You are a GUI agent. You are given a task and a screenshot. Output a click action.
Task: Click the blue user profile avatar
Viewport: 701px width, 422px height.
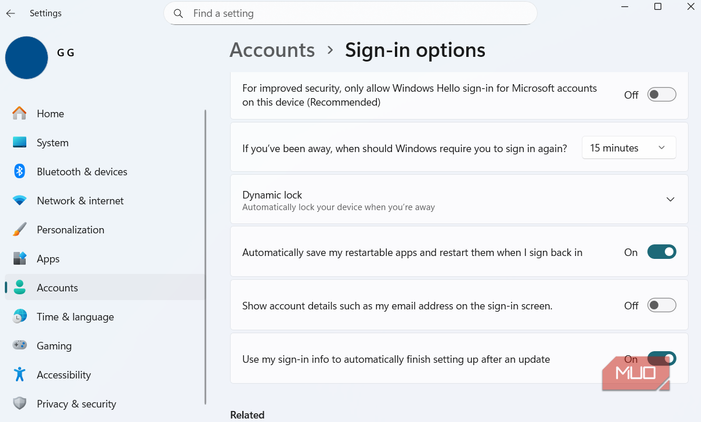[26, 58]
